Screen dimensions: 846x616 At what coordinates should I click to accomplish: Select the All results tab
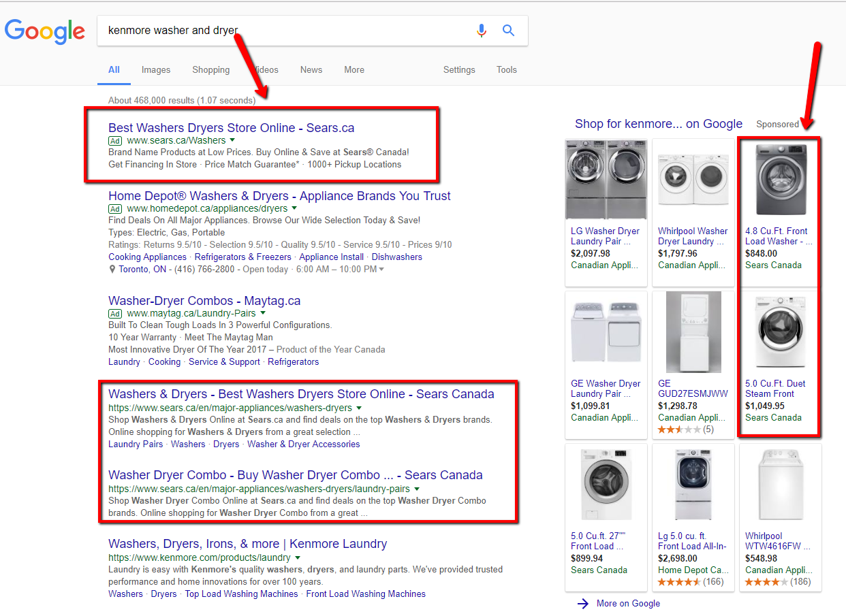tap(114, 70)
